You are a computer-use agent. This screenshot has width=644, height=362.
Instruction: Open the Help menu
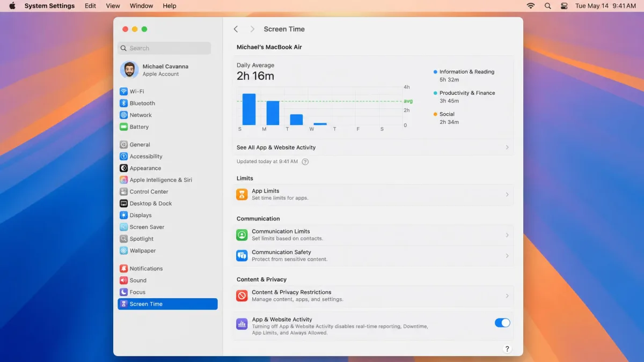tap(170, 6)
